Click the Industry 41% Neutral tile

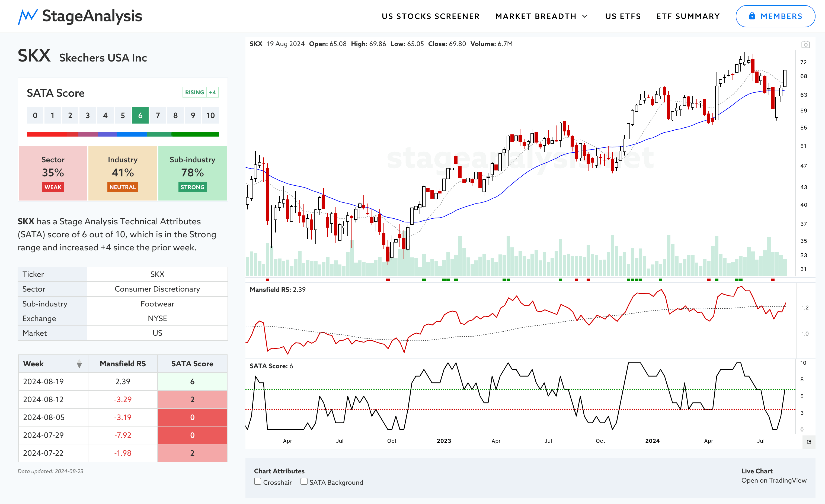pos(123,173)
